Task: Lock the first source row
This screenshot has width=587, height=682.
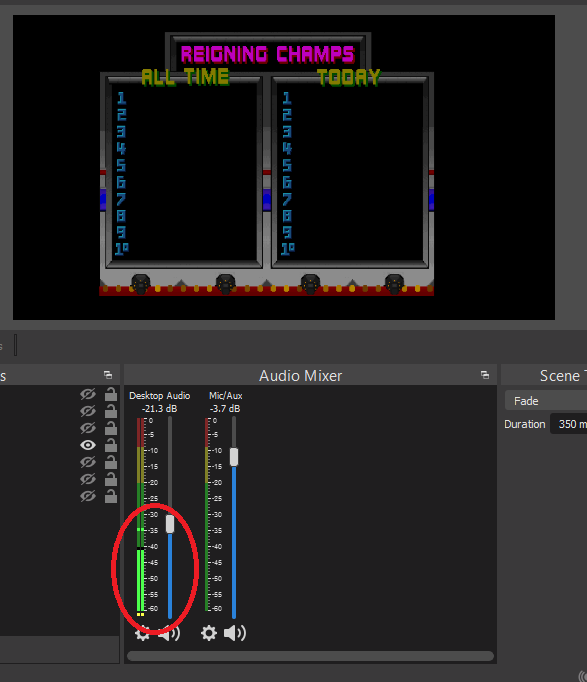Action: [x=111, y=394]
